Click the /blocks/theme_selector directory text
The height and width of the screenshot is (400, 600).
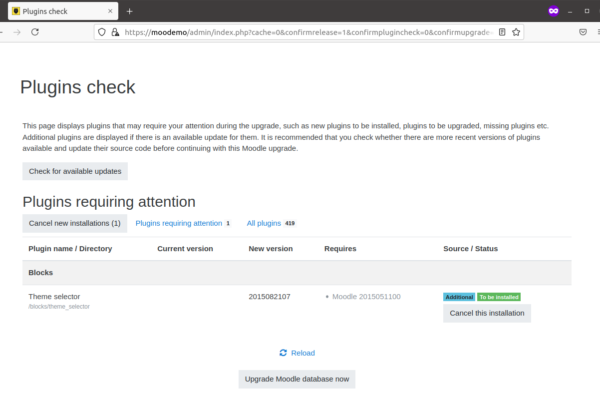(59, 307)
